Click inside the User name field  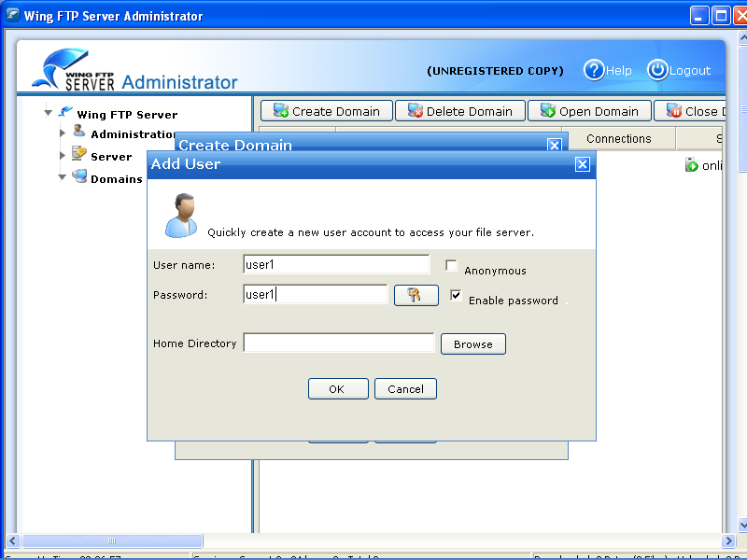click(334, 263)
